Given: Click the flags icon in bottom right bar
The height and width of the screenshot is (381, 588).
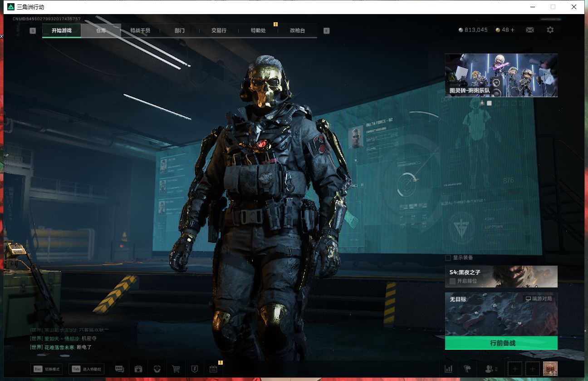Looking at the screenshot, I should click(467, 369).
